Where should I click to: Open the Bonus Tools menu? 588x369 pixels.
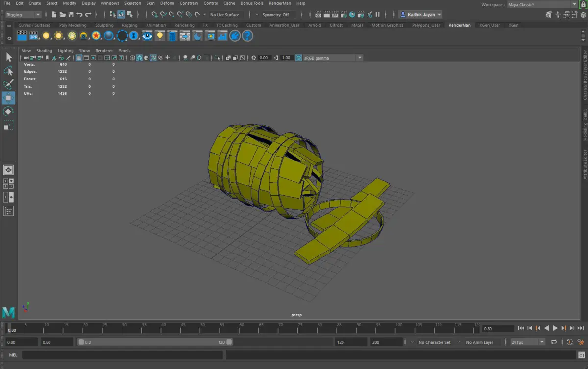(252, 3)
